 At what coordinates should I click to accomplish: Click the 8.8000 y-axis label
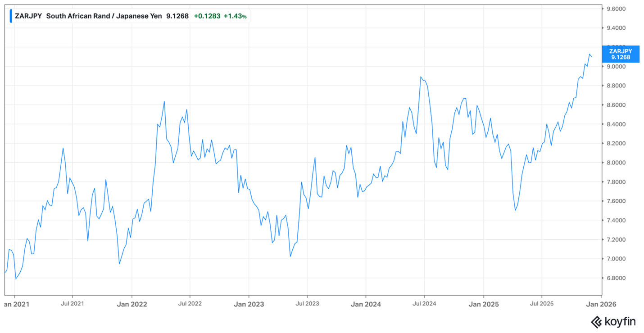coord(617,86)
